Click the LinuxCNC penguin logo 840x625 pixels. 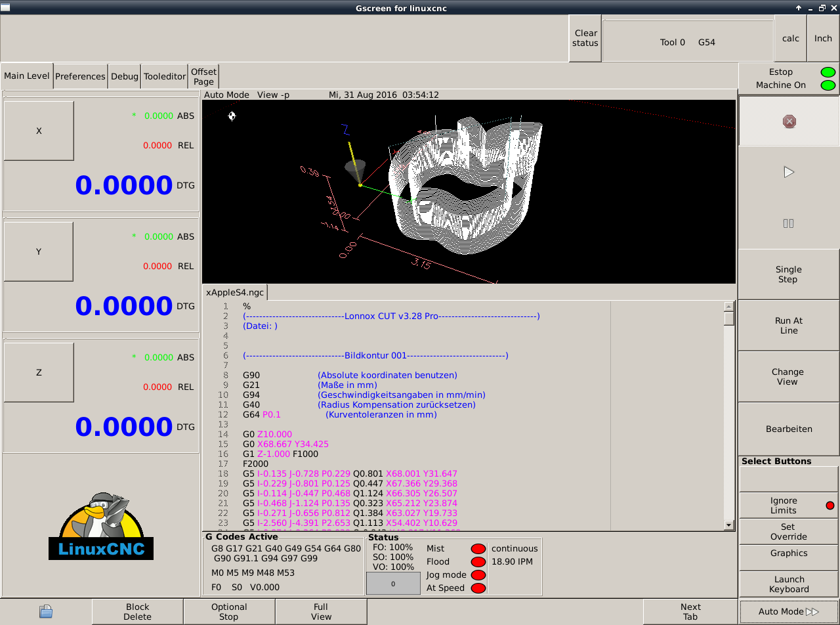[101, 526]
